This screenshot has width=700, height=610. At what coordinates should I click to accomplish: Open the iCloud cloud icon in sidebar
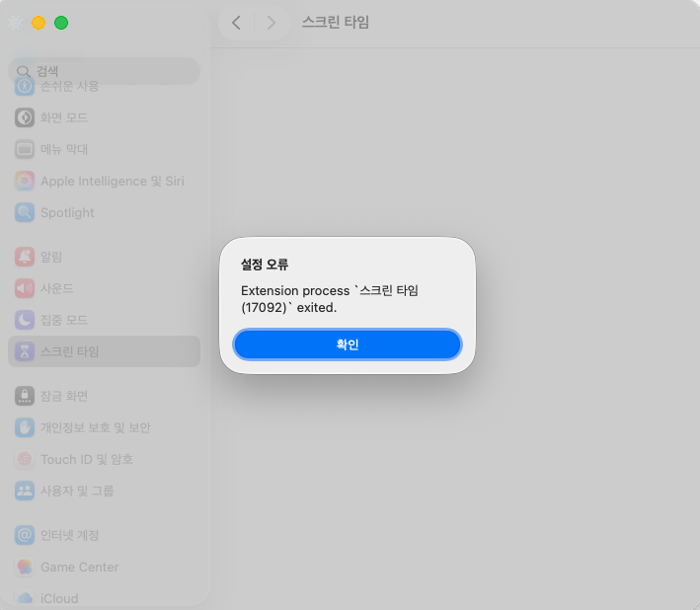tap(25, 597)
